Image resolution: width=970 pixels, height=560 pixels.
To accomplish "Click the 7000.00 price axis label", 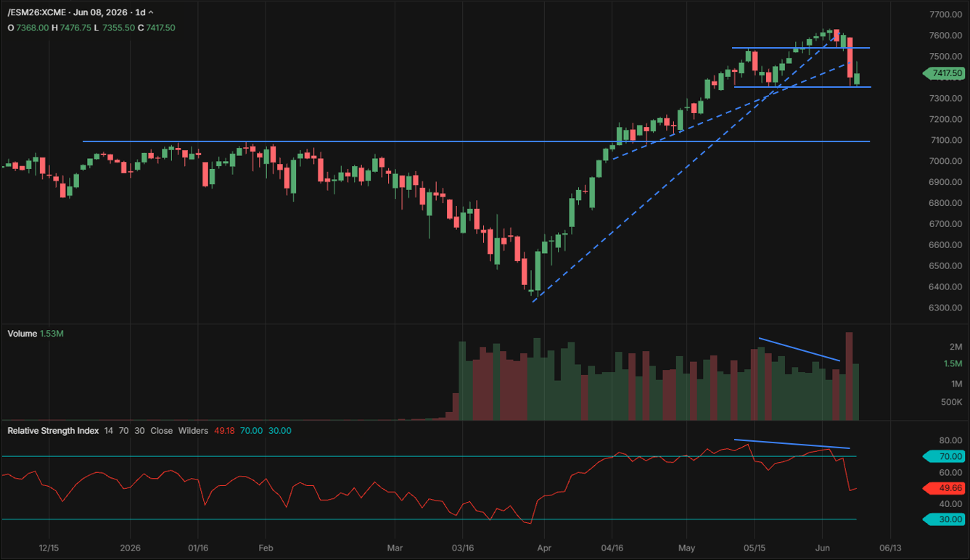I will (x=945, y=161).
